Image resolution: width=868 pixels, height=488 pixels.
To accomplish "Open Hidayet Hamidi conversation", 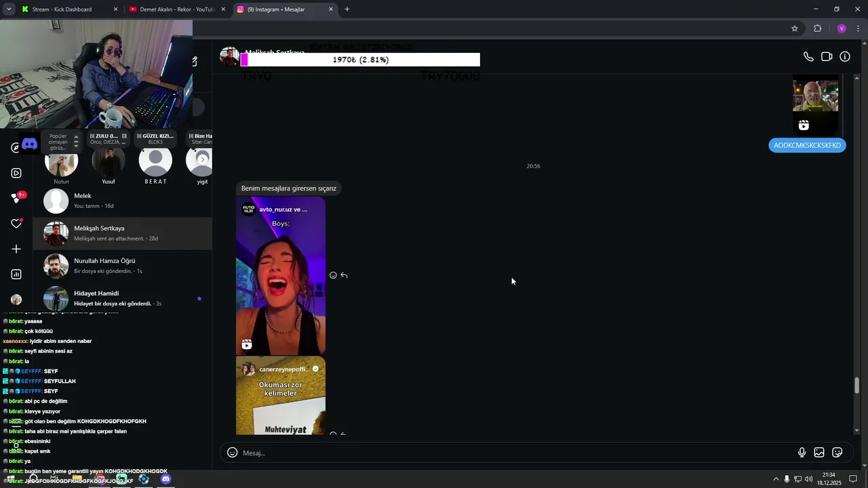I will (x=123, y=298).
